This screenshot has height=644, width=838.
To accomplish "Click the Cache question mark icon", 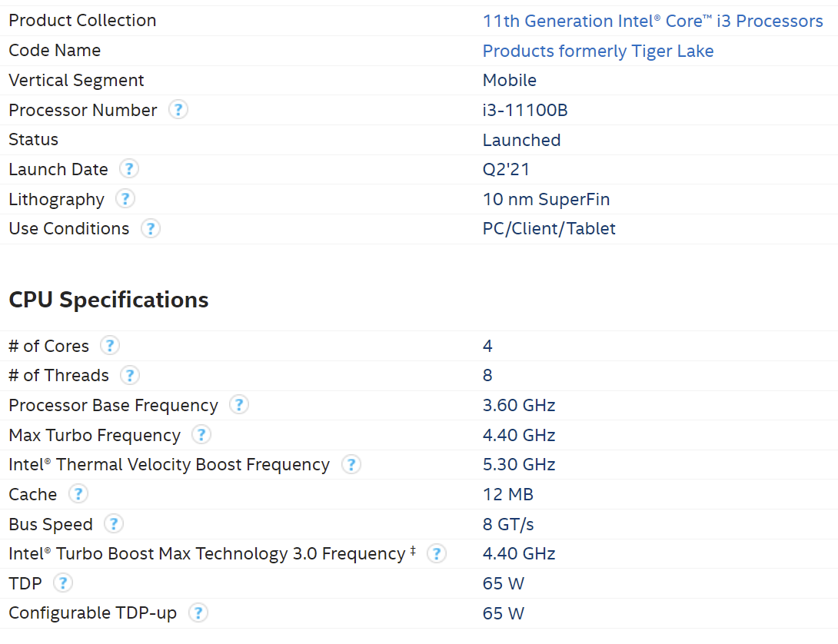I will point(78,494).
